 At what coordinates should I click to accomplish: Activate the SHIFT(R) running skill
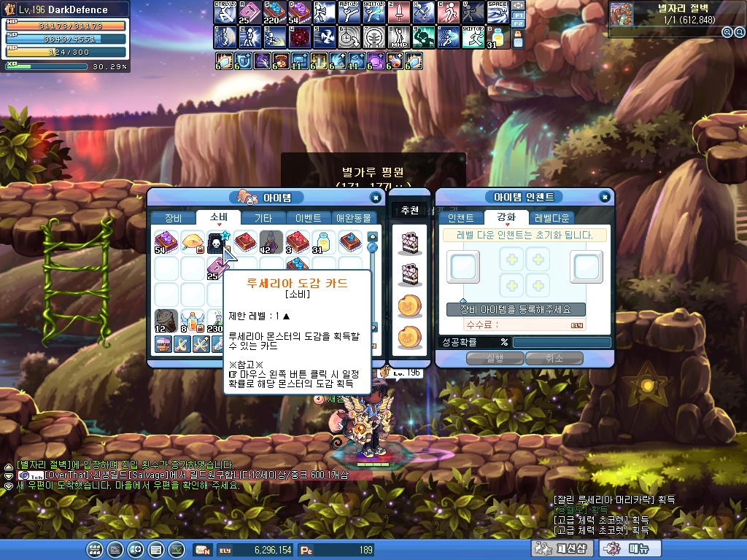473,37
